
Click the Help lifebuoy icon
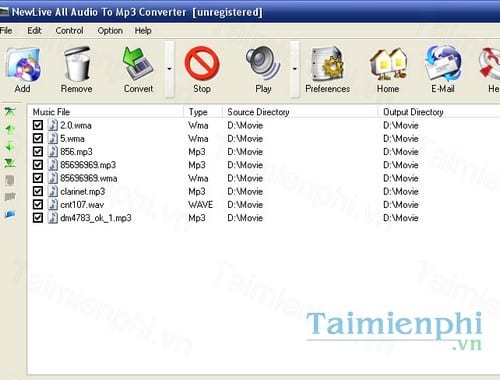pos(490,63)
